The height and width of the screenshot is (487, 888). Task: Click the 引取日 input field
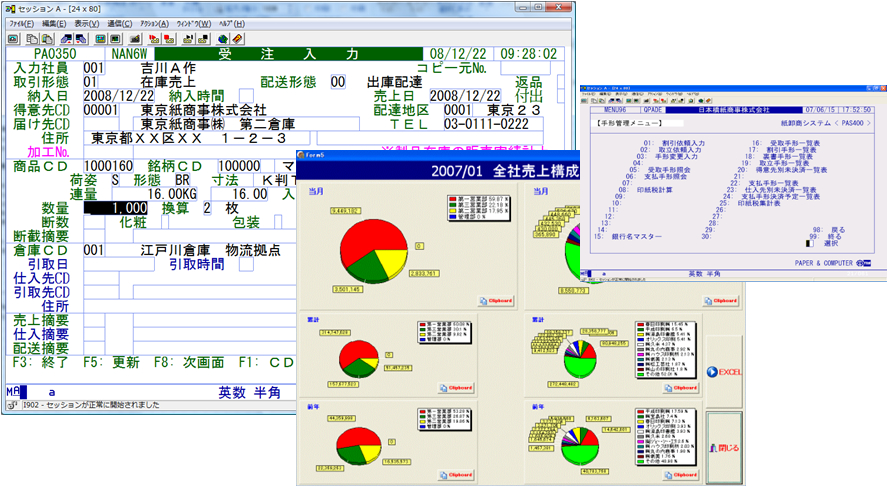tap(119, 264)
